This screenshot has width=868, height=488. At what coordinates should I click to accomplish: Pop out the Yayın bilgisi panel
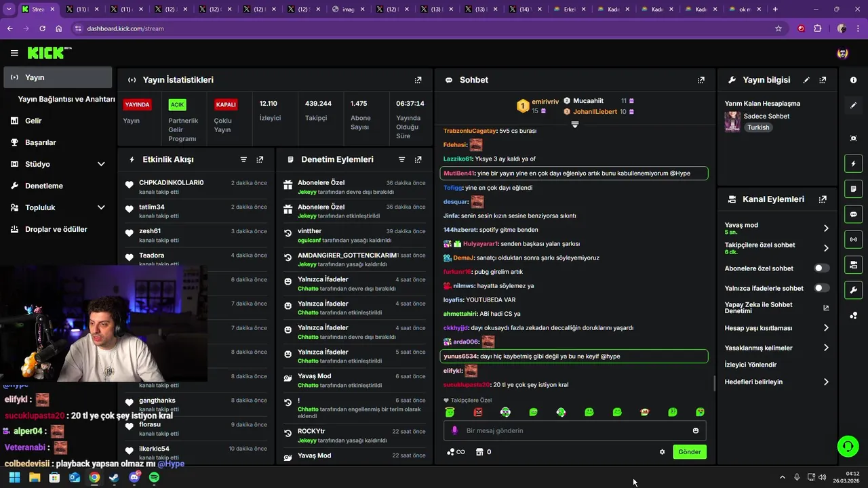click(823, 80)
